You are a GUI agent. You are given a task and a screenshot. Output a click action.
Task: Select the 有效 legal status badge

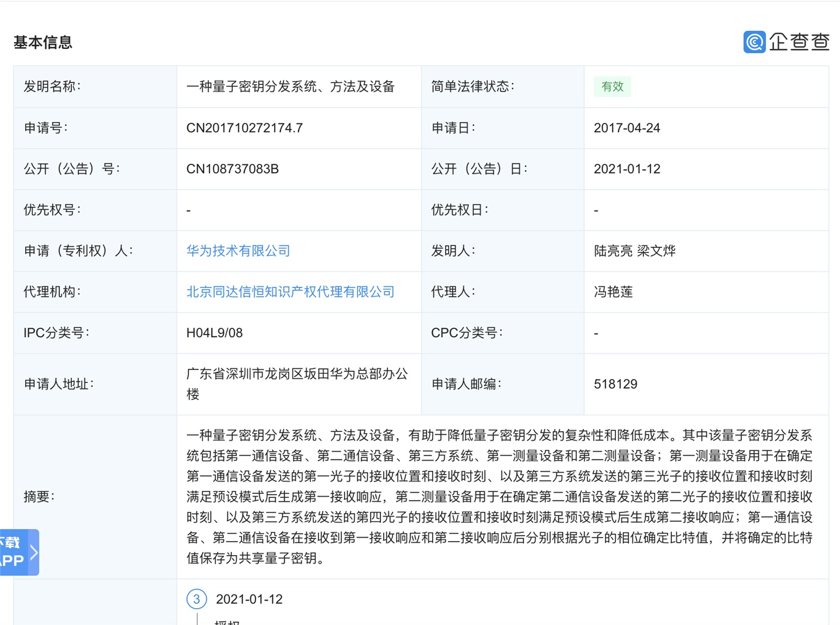[612, 86]
